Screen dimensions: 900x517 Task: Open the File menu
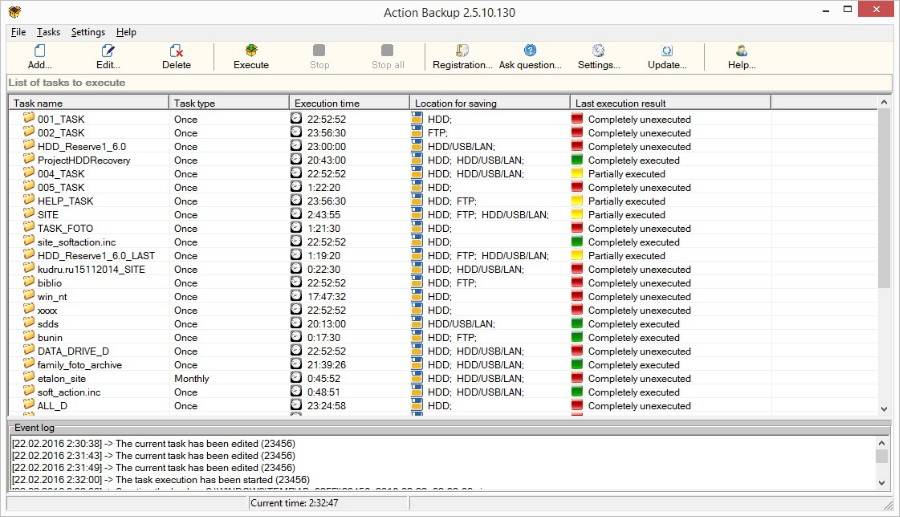coord(19,32)
